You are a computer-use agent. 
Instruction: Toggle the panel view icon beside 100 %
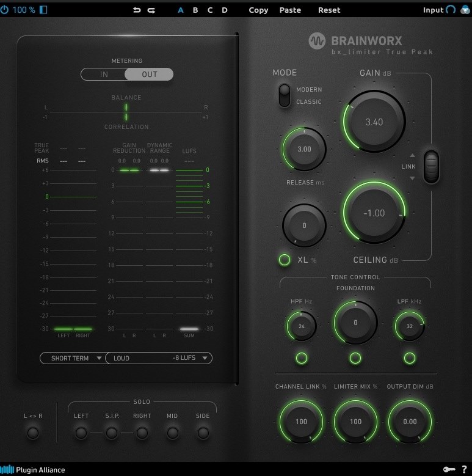[43, 10]
